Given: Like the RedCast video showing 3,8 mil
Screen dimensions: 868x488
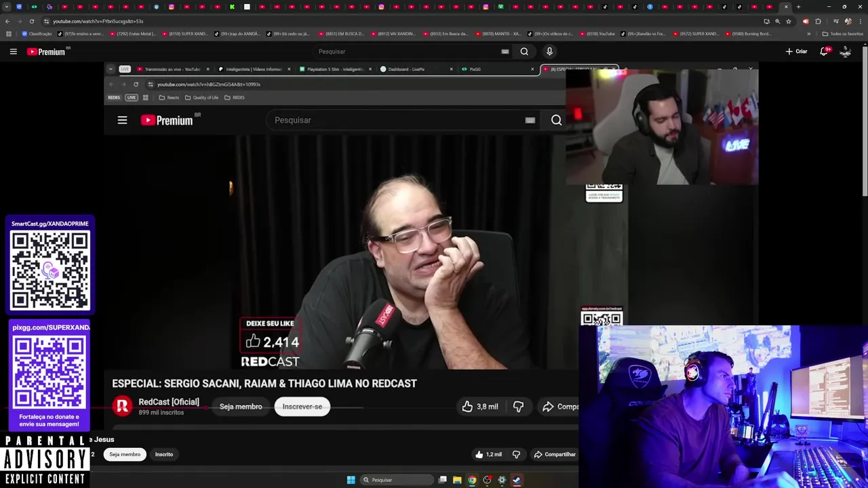Looking at the screenshot, I should click(x=480, y=407).
